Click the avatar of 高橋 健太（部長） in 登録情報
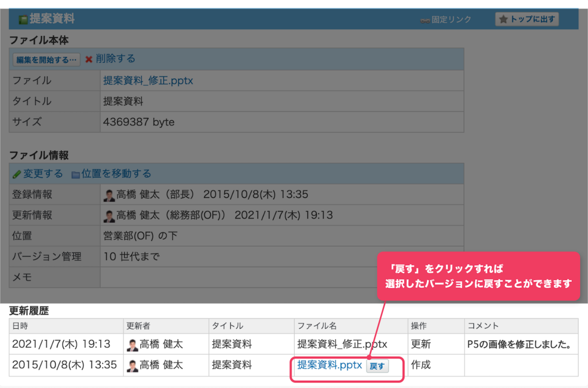The width and height of the screenshot is (588, 388). pyautogui.click(x=109, y=195)
